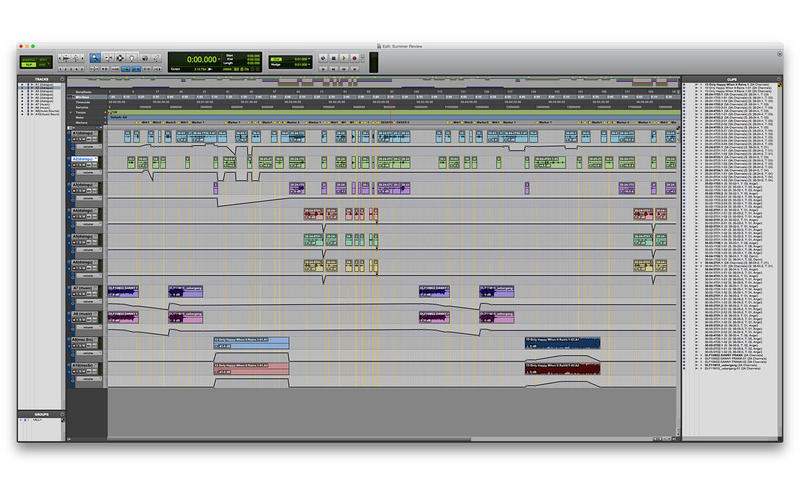The image size is (800, 500).
Task: Select zoom preset 1 button
Action: (60, 69)
